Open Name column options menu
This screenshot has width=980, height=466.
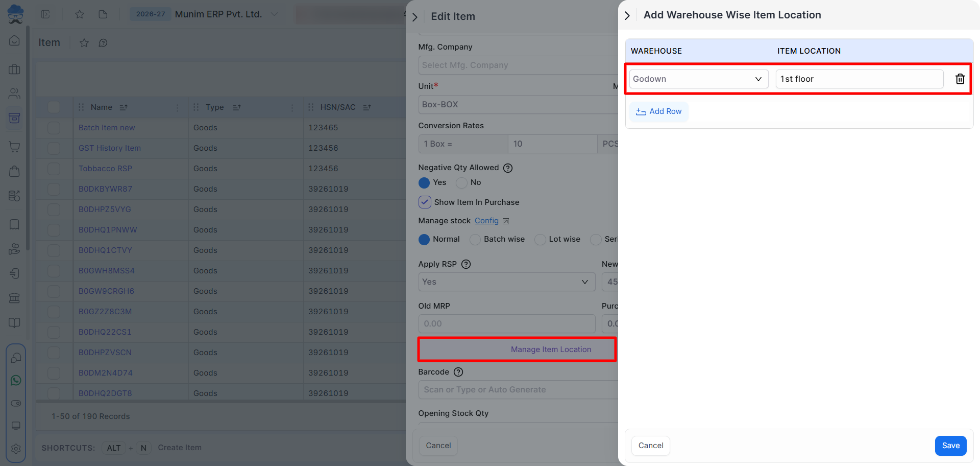[177, 107]
